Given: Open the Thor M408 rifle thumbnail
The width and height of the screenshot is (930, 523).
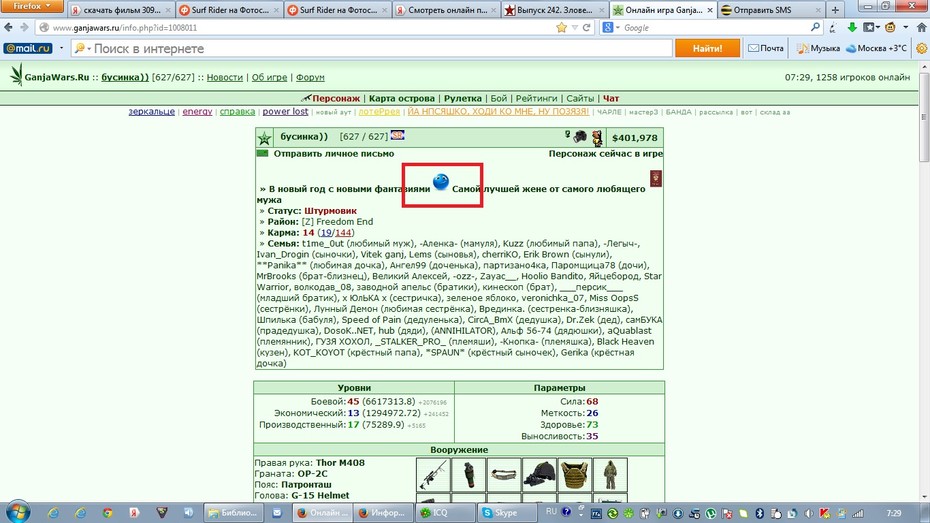Looking at the screenshot, I should 433,475.
